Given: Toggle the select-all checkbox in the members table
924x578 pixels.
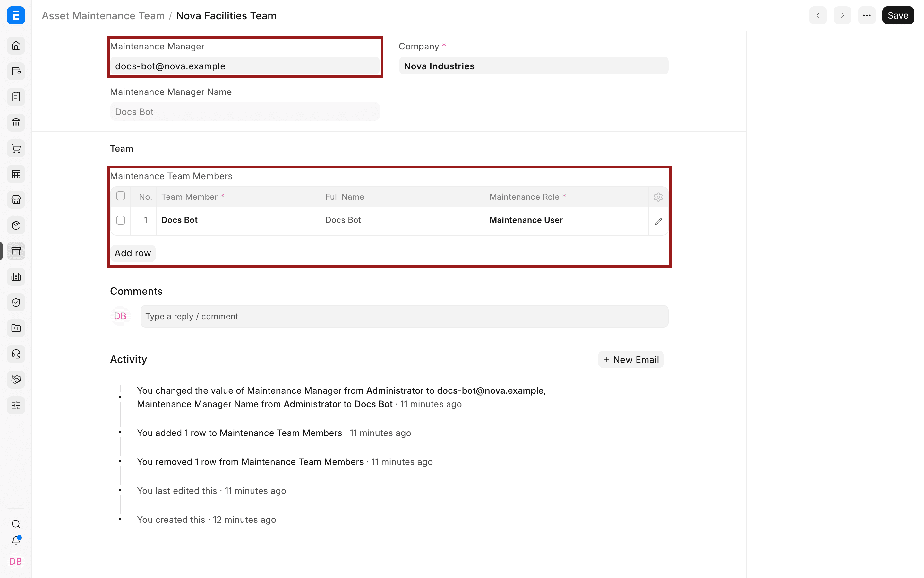Looking at the screenshot, I should click(121, 196).
